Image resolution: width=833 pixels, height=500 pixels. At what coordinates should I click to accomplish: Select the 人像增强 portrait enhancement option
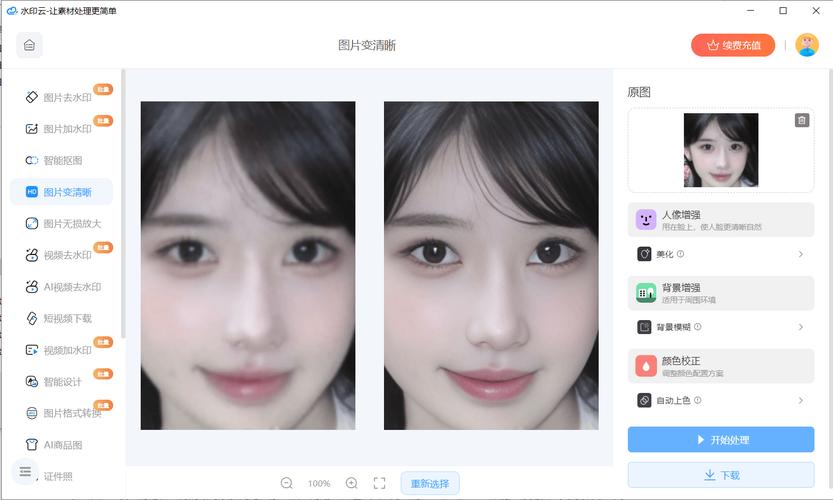[720, 220]
